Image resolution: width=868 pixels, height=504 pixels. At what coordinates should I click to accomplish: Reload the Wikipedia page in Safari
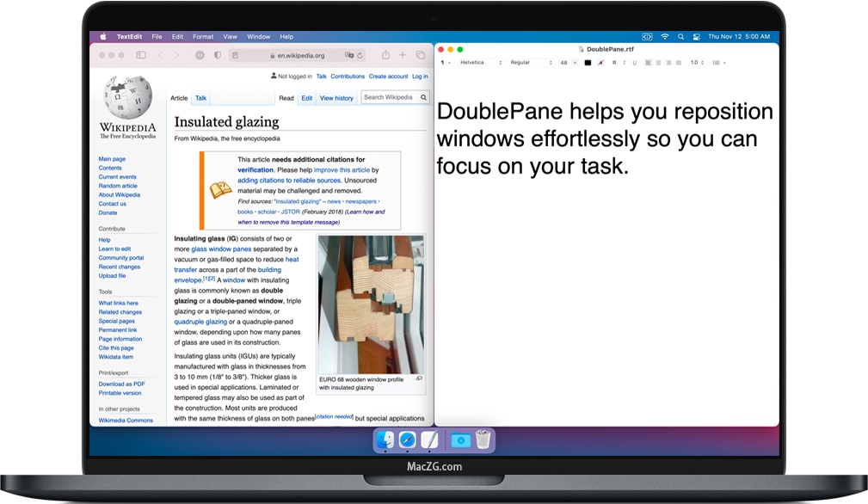[x=360, y=53]
